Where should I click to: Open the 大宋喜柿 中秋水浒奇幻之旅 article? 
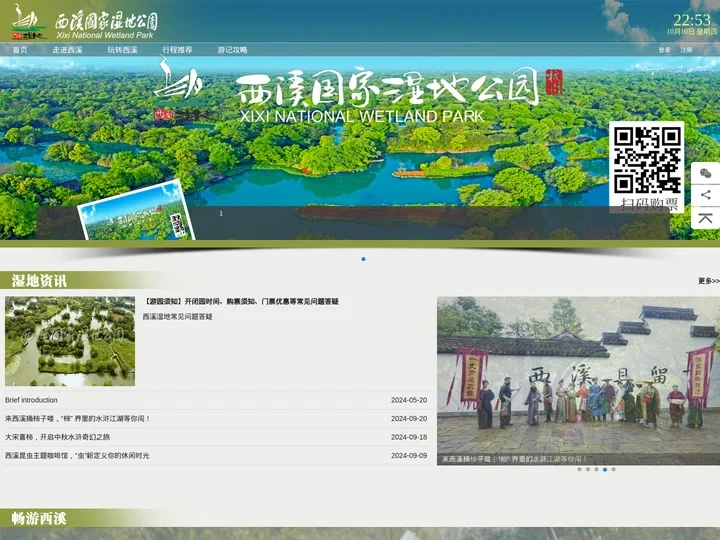coord(57,437)
